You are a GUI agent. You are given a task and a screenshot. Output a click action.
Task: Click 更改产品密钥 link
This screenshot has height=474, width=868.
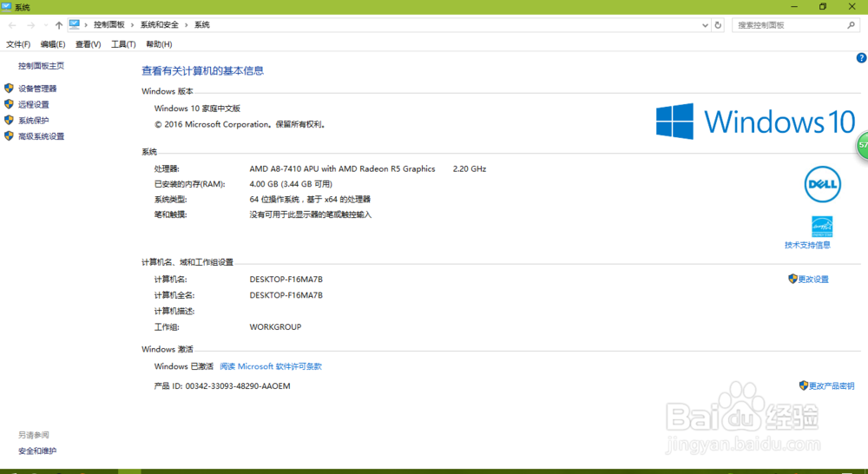pyautogui.click(x=832, y=386)
